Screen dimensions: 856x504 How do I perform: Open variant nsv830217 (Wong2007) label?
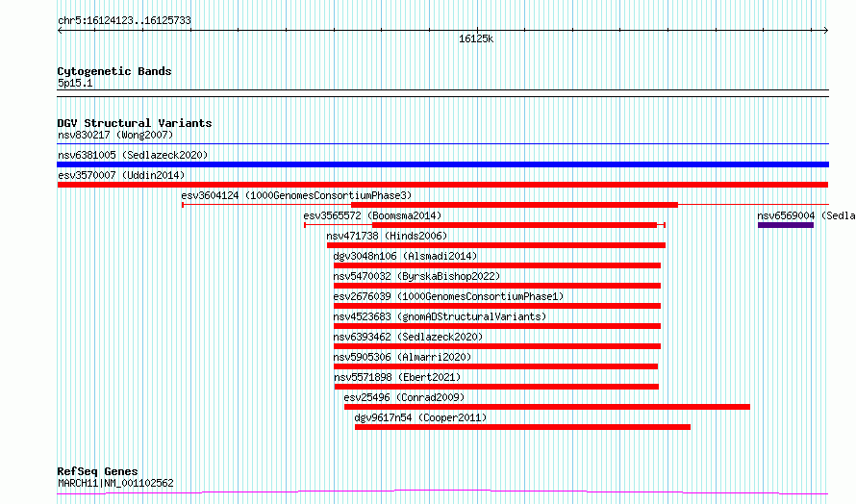point(115,135)
